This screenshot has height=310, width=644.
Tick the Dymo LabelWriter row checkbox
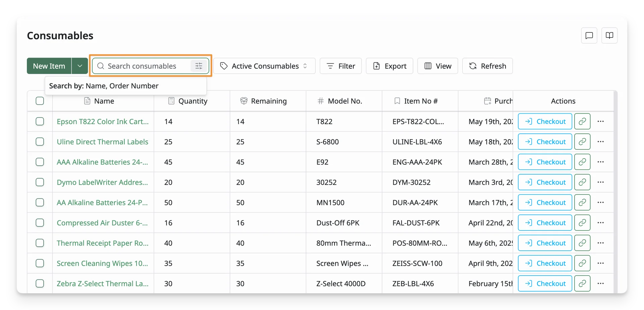40,182
